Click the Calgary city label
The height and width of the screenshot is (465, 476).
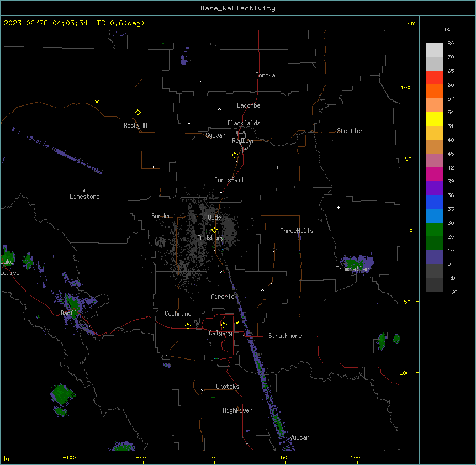(220, 333)
